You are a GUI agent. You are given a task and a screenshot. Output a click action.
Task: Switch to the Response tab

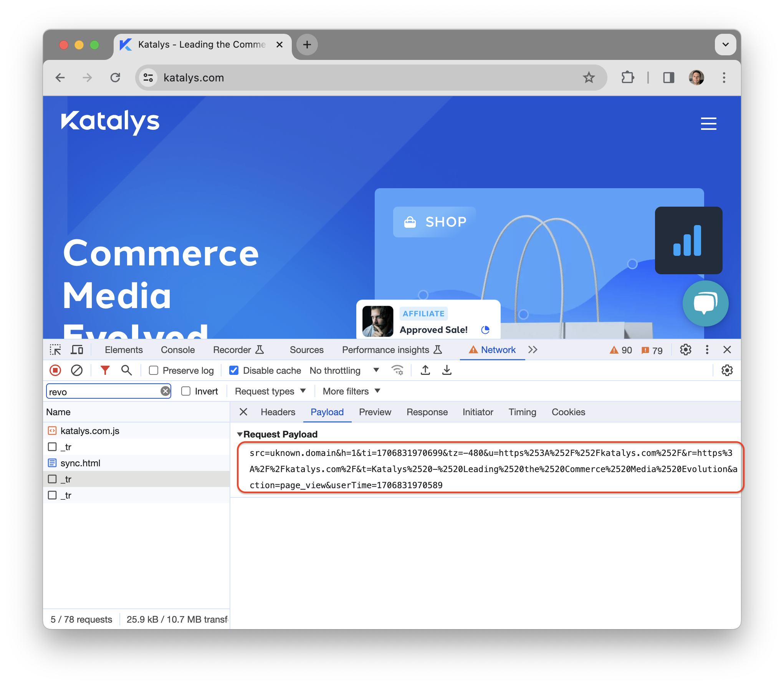click(427, 412)
